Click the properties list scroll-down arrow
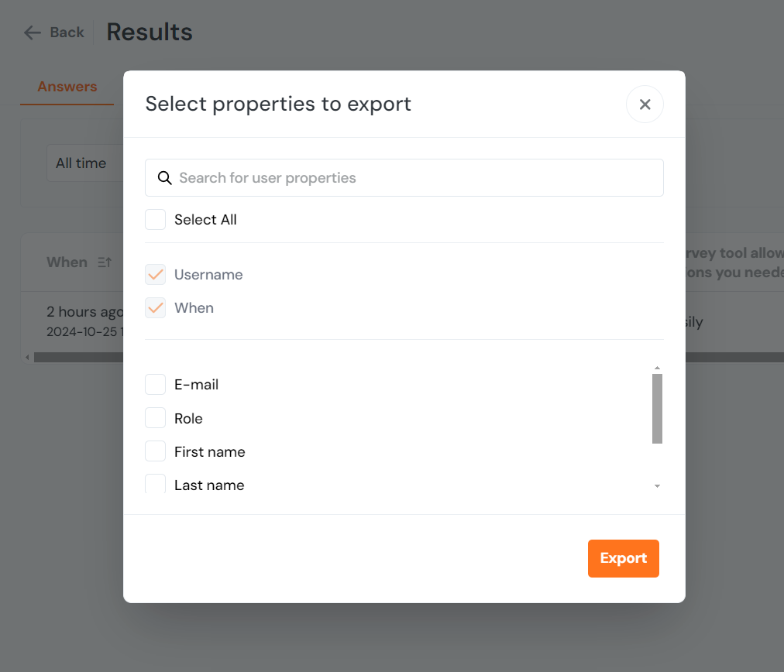Screen dimensions: 784x672 pyautogui.click(x=657, y=486)
